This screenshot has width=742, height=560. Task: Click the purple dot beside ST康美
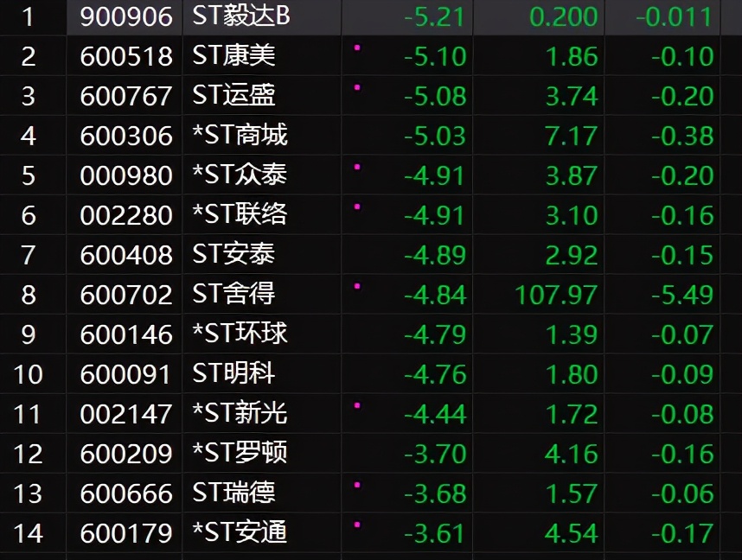(355, 49)
